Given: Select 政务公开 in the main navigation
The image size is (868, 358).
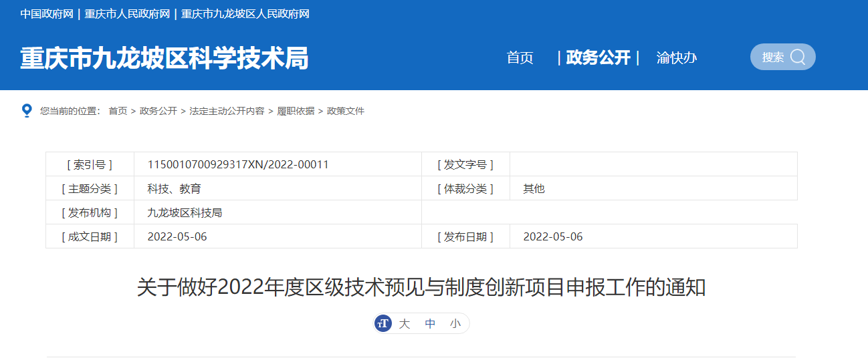Looking at the screenshot, I should pos(598,58).
